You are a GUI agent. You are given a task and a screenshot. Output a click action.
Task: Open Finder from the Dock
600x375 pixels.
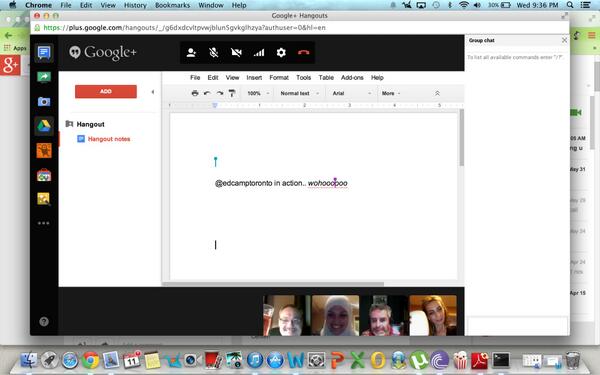(29, 360)
